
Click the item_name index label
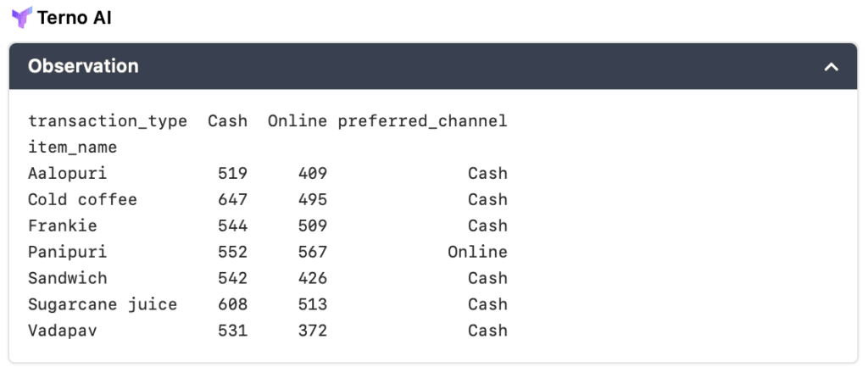click(x=72, y=148)
